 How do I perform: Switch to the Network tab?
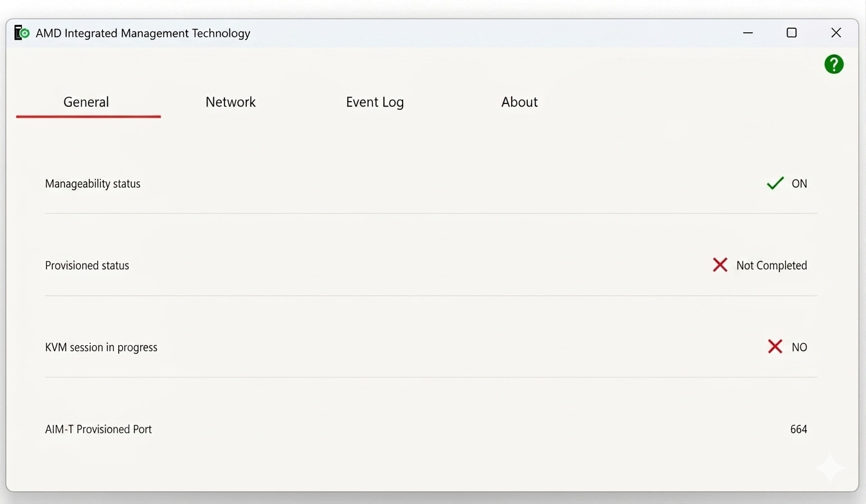(x=231, y=102)
